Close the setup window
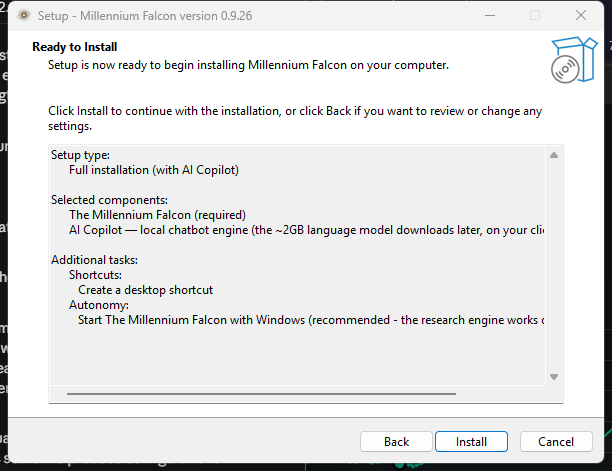612x471 pixels. (x=581, y=16)
